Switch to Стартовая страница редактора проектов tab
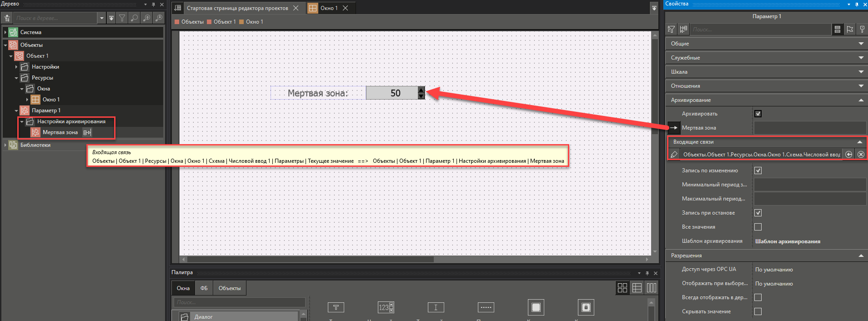Image resolution: width=868 pixels, height=321 pixels. click(237, 8)
